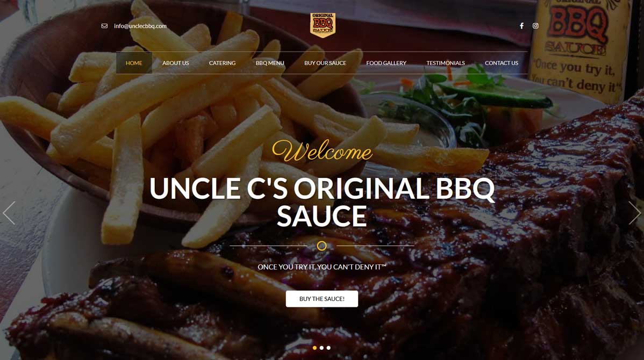Open the Instagram social icon

tap(535, 26)
